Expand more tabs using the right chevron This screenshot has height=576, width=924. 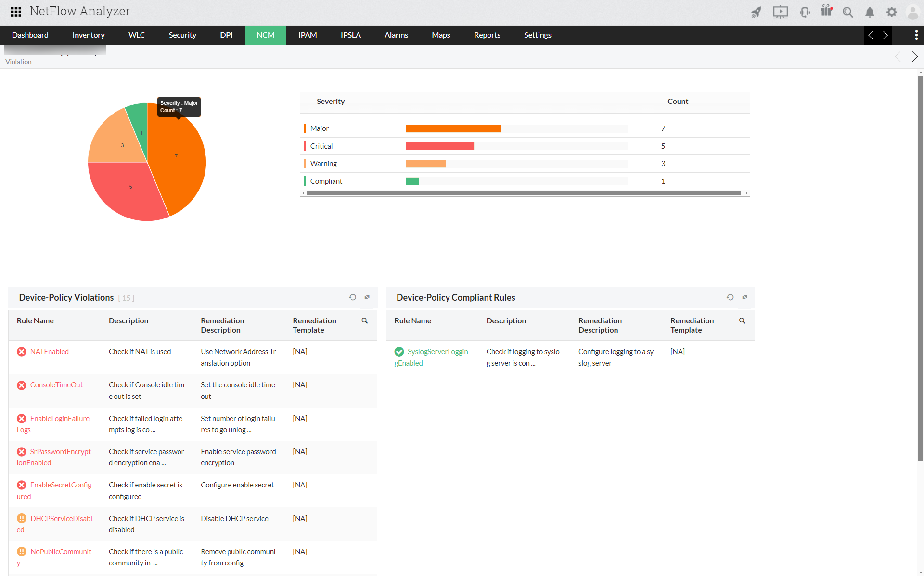tap(885, 35)
